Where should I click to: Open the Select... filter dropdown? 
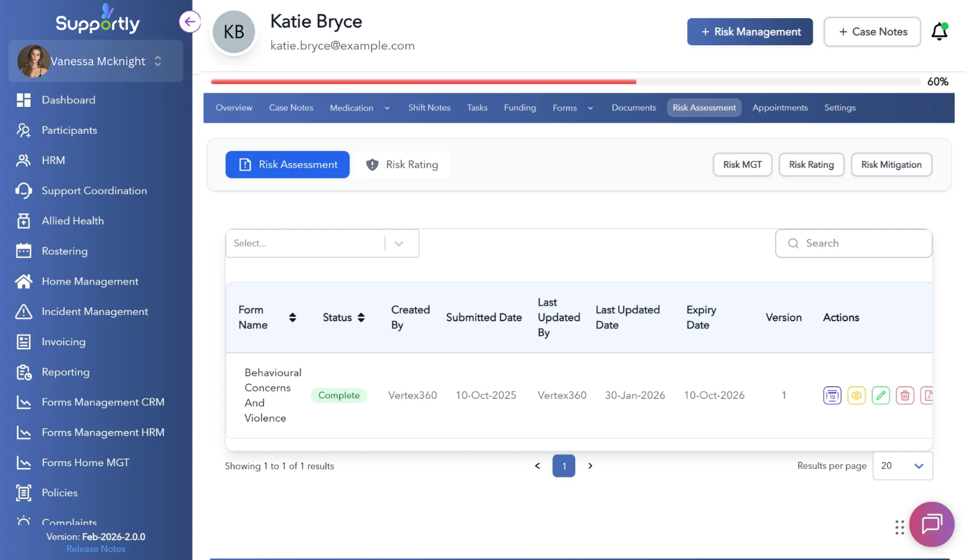[322, 243]
